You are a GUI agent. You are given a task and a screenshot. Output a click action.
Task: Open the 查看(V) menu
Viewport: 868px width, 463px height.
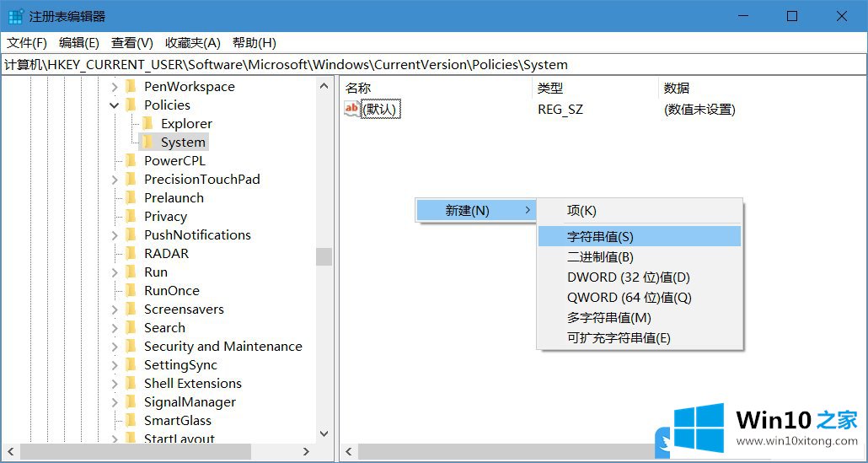point(131,43)
